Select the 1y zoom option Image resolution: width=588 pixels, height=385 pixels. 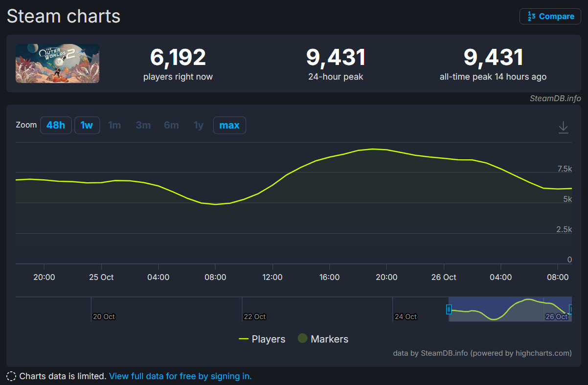tap(198, 125)
